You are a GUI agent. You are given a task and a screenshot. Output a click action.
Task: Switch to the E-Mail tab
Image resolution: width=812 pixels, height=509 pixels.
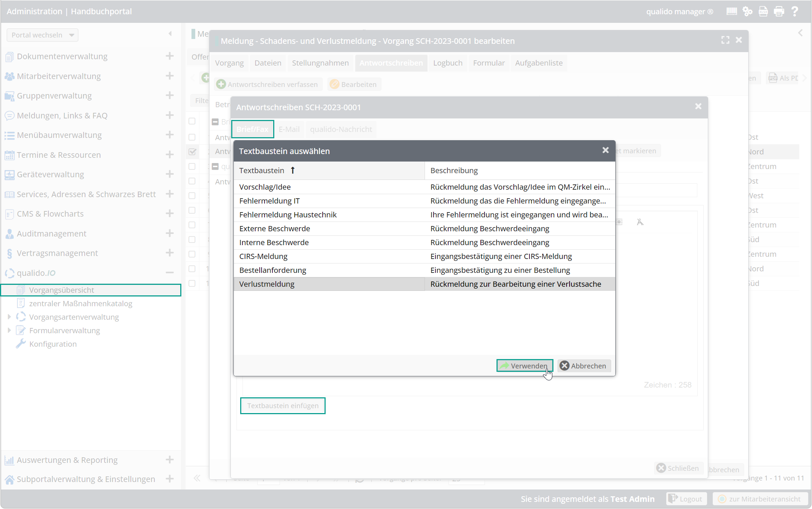(x=289, y=129)
